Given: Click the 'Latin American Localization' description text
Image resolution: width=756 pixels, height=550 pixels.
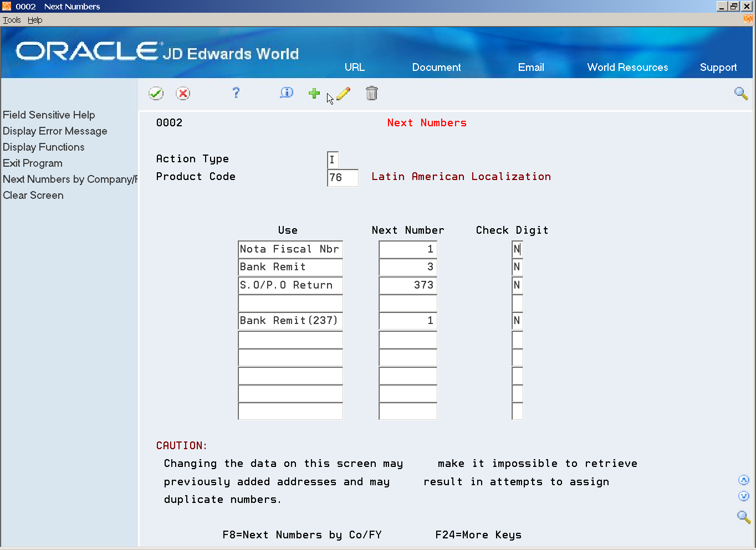Looking at the screenshot, I should (x=461, y=177).
